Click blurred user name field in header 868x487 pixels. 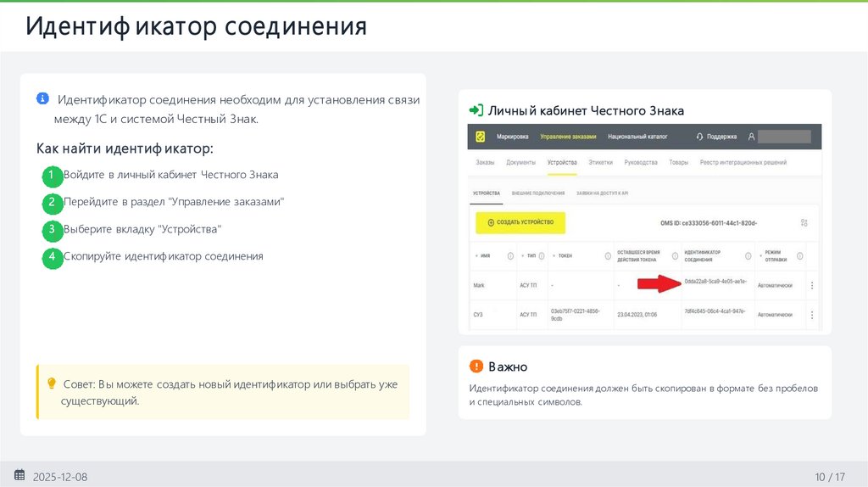[784, 137]
